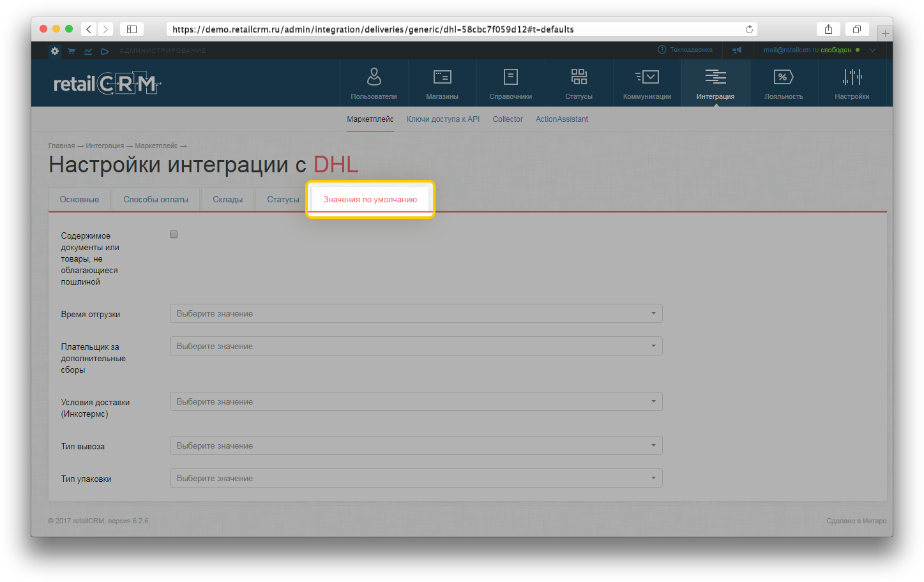Click the АДМИНИСТРИРОВАНИЕ header label
The width and height of the screenshot is (924, 582).
(x=163, y=51)
